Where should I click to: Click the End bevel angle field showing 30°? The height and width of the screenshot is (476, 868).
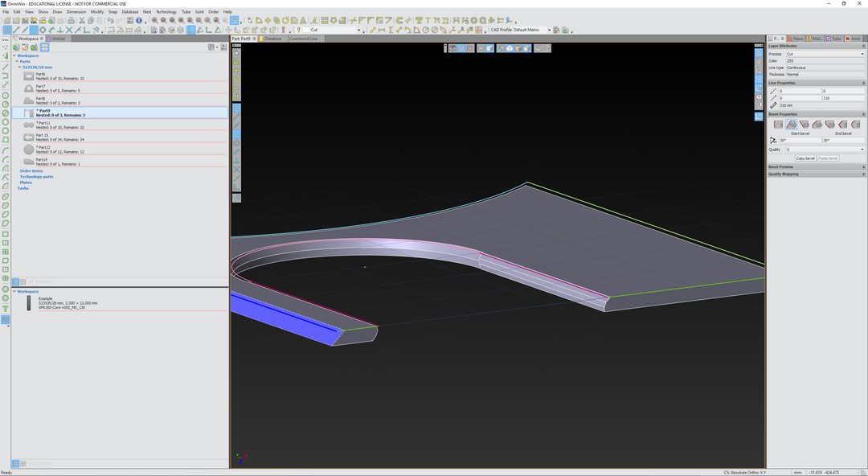tap(844, 140)
